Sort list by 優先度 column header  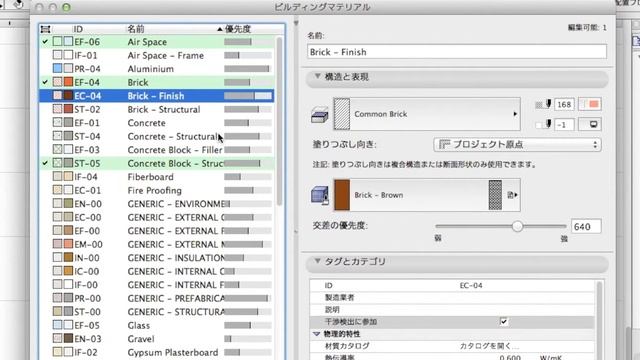pyautogui.click(x=238, y=29)
